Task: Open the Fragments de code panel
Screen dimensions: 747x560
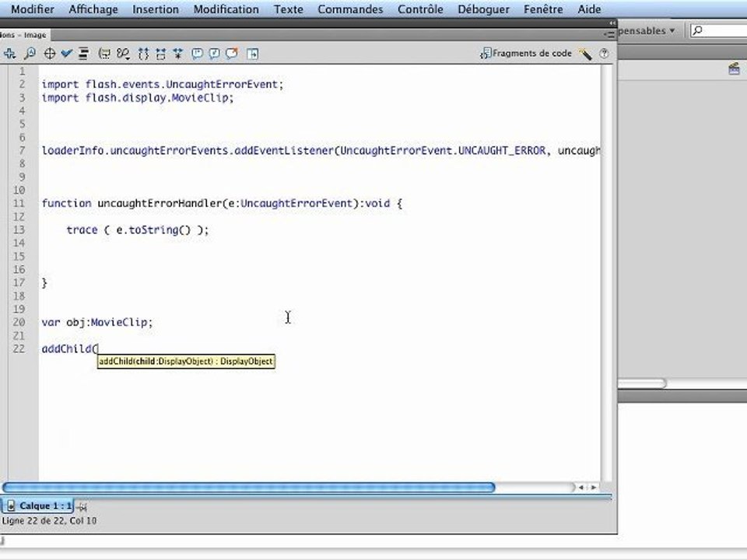Action: click(526, 54)
